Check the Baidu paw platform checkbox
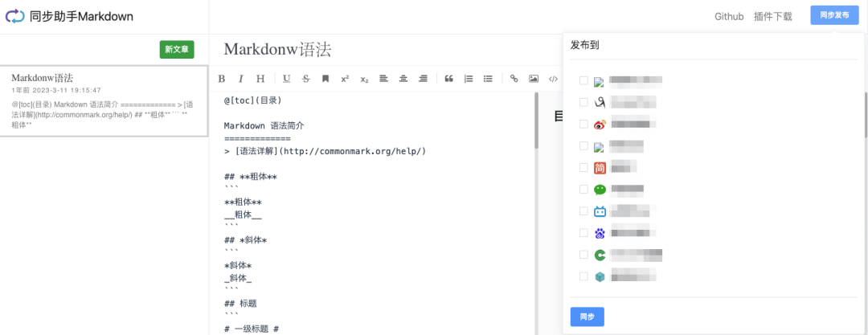 coord(583,232)
